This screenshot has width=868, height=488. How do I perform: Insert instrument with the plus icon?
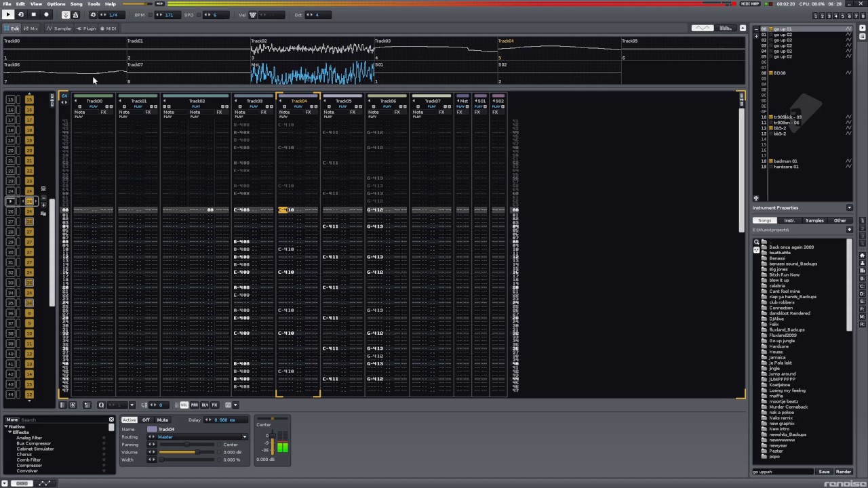pyautogui.click(x=756, y=36)
